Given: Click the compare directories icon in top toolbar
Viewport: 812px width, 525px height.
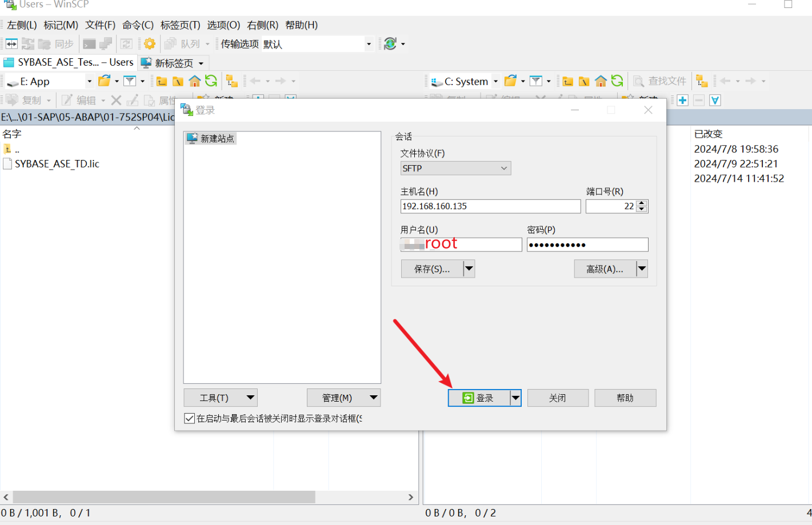Looking at the screenshot, I should (11, 44).
